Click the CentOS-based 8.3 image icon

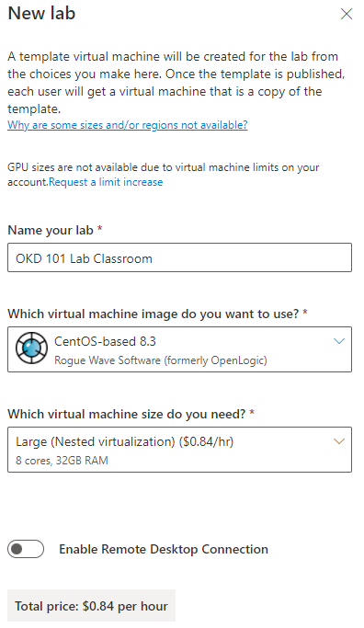click(31, 349)
